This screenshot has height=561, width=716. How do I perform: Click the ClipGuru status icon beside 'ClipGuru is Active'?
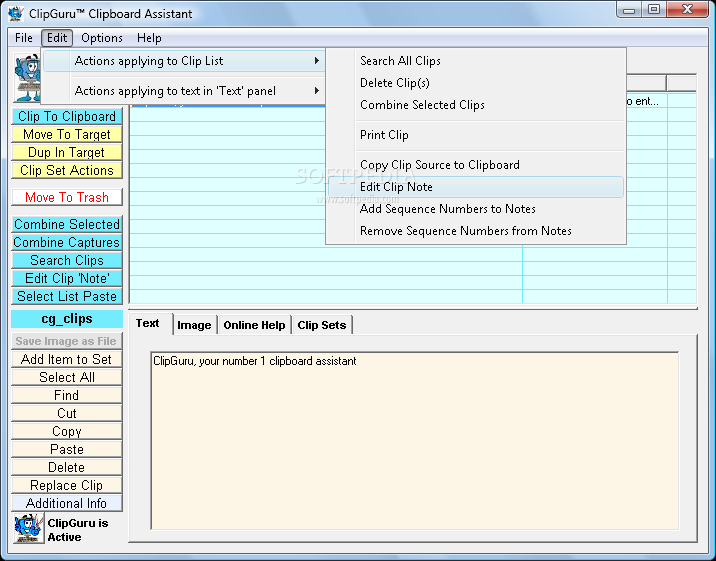[28, 528]
